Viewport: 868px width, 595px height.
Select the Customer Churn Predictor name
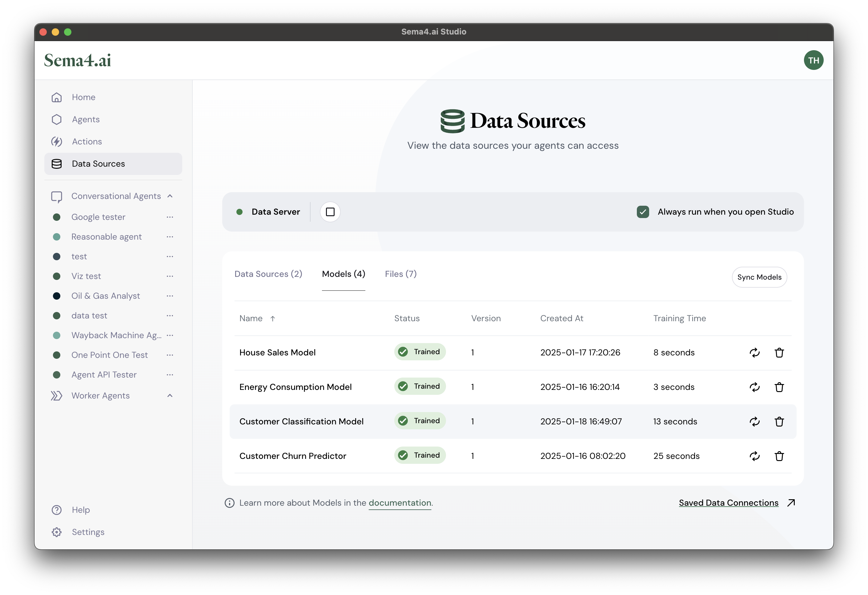pyautogui.click(x=292, y=456)
